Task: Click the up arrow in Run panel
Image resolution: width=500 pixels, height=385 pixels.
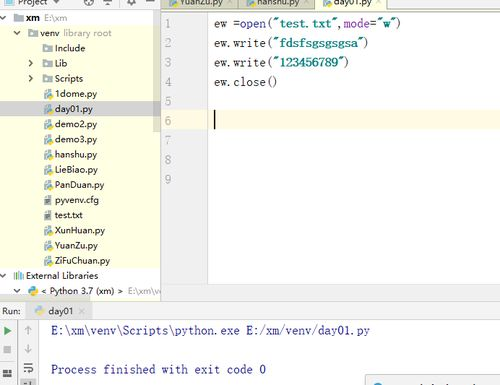Action: tap(28, 330)
